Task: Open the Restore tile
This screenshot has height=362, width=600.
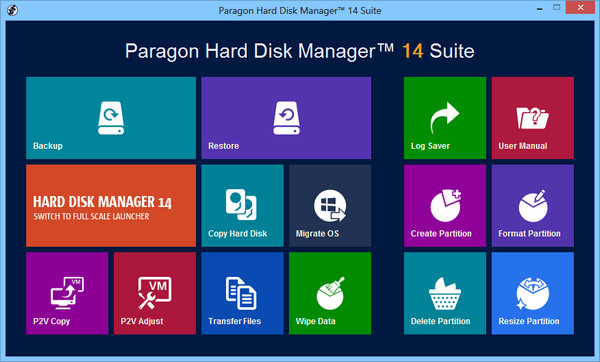Action: 286,118
